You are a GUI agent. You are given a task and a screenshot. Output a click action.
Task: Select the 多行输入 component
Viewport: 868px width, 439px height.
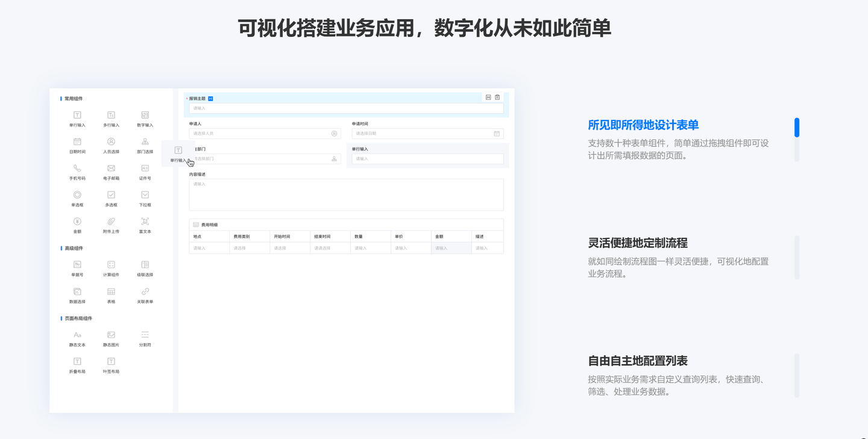point(111,119)
